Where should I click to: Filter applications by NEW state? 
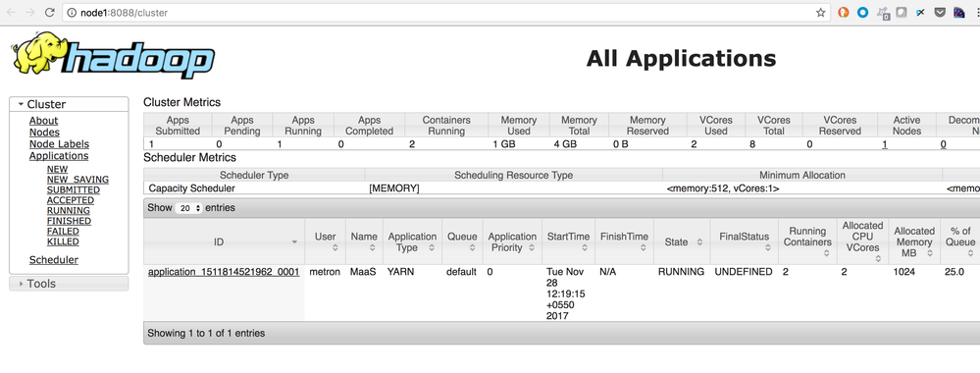[x=58, y=169]
